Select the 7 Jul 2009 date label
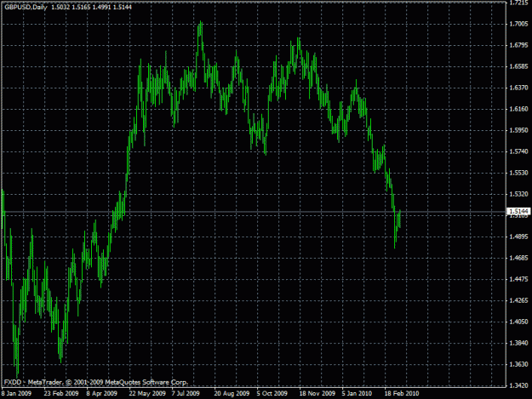This screenshot has height=399, width=532. pyautogui.click(x=186, y=394)
